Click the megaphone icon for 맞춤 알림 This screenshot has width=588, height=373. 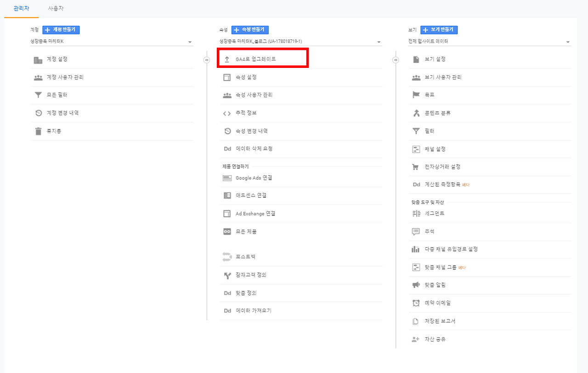click(x=416, y=285)
